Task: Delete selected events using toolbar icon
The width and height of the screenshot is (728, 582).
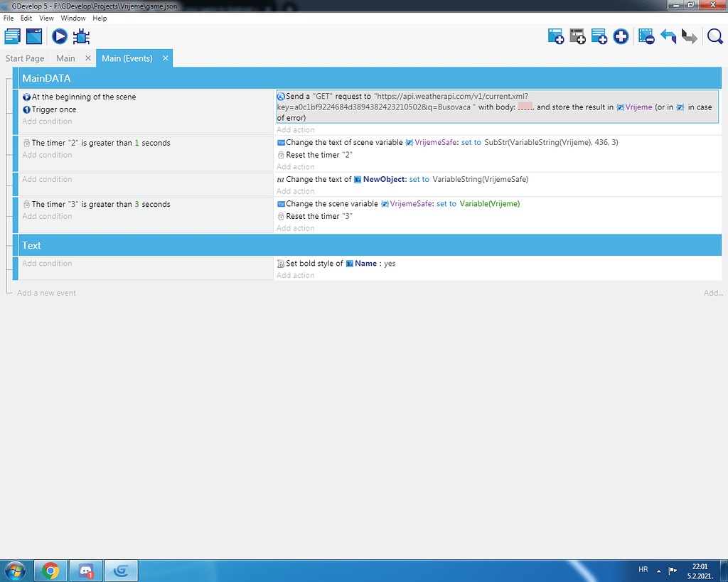Action: [x=646, y=36]
